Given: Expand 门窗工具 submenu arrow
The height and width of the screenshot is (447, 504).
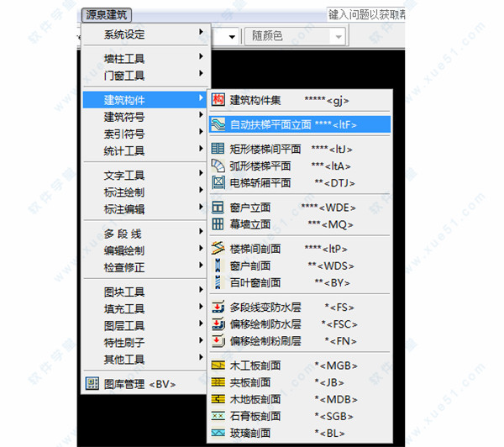Looking at the screenshot, I should point(201,73).
